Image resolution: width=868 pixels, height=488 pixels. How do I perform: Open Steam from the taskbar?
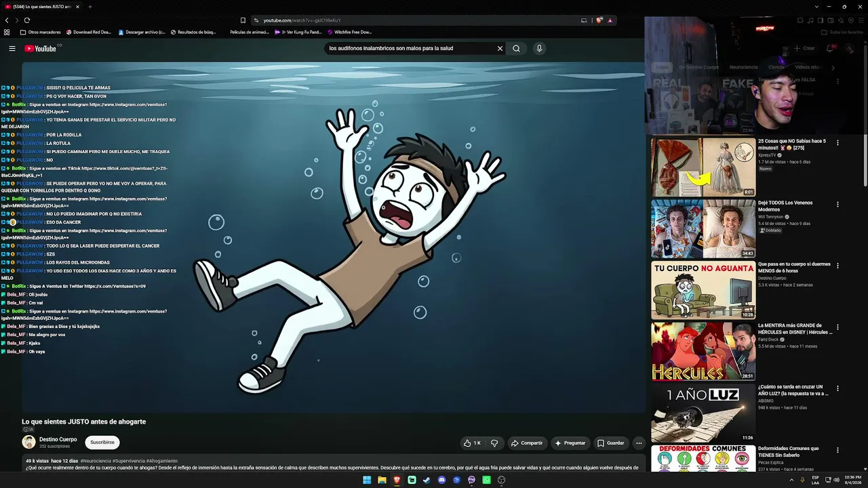tap(427, 480)
